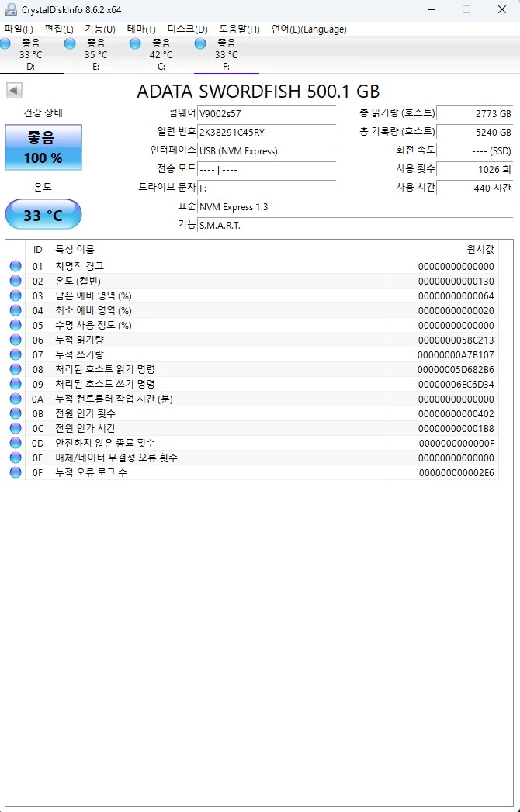This screenshot has height=812, width=520.
Task: Open the 편집(E) menu
Action: pyautogui.click(x=58, y=29)
